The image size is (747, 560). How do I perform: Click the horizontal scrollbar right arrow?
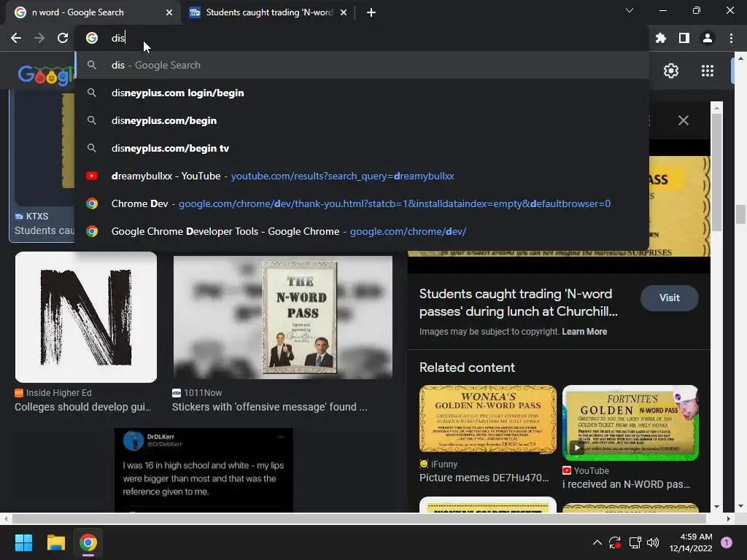[728, 518]
